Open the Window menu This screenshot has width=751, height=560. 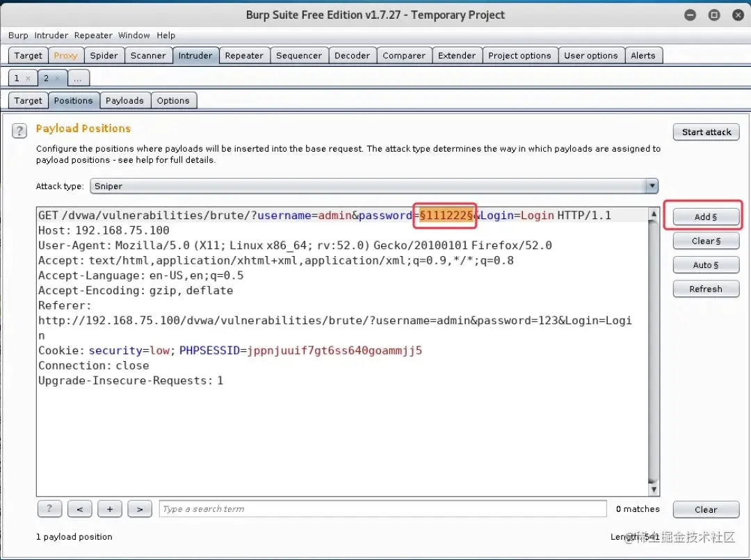tap(134, 35)
